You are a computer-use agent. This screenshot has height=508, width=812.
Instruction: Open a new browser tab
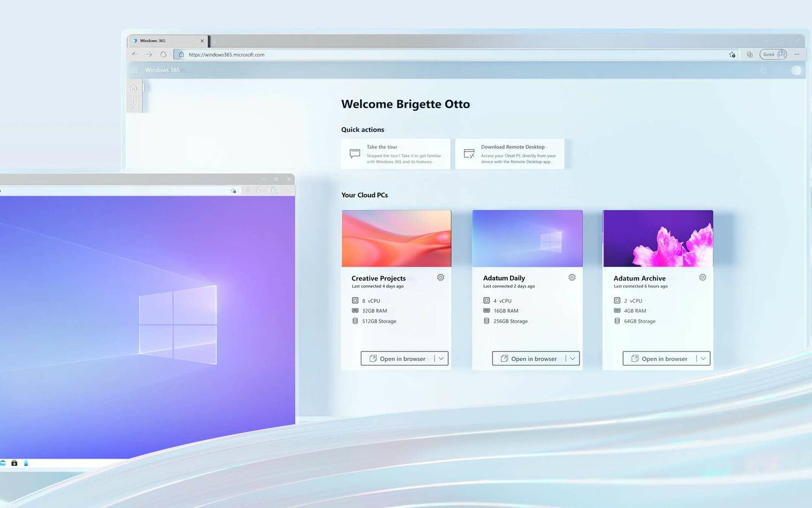click(x=214, y=41)
